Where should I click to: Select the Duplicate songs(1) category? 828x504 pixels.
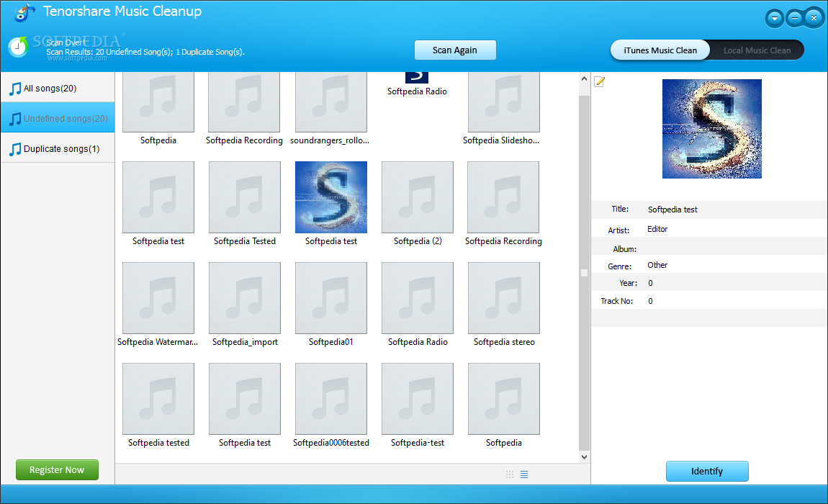point(58,148)
